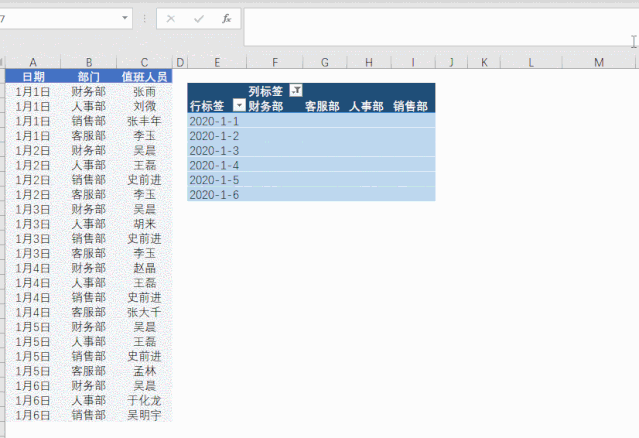
Task: Click the 财务部 pivot column label
Action: click(x=266, y=105)
